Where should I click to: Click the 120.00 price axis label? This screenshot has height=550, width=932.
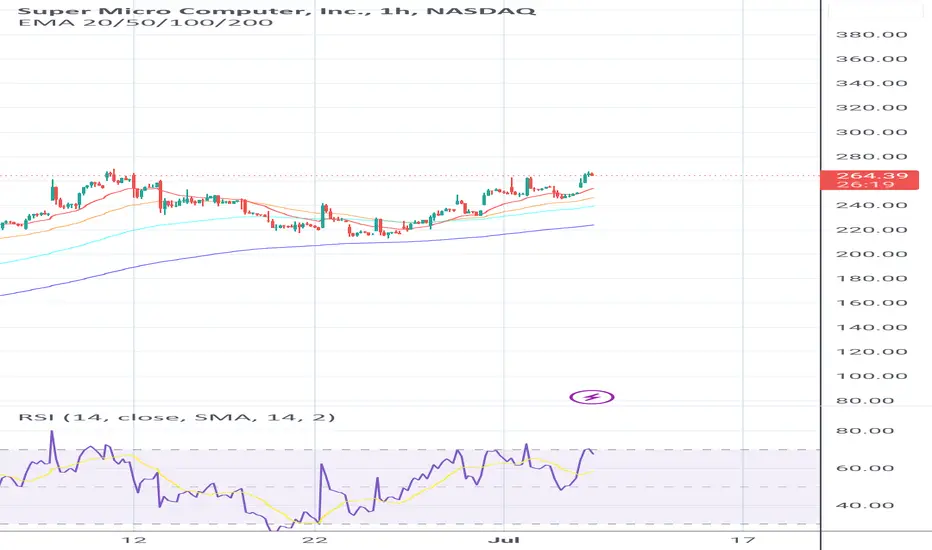[871, 351]
